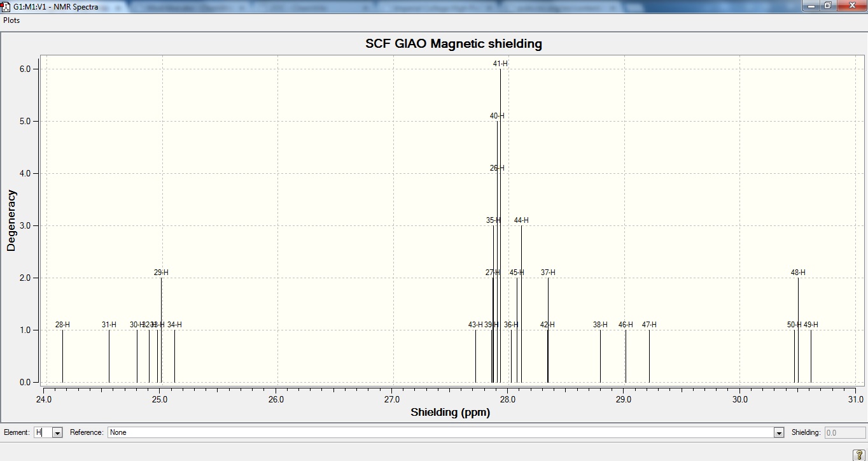Pick the 45-H peak label
Viewport: 868px width, 461px height.
(517, 273)
